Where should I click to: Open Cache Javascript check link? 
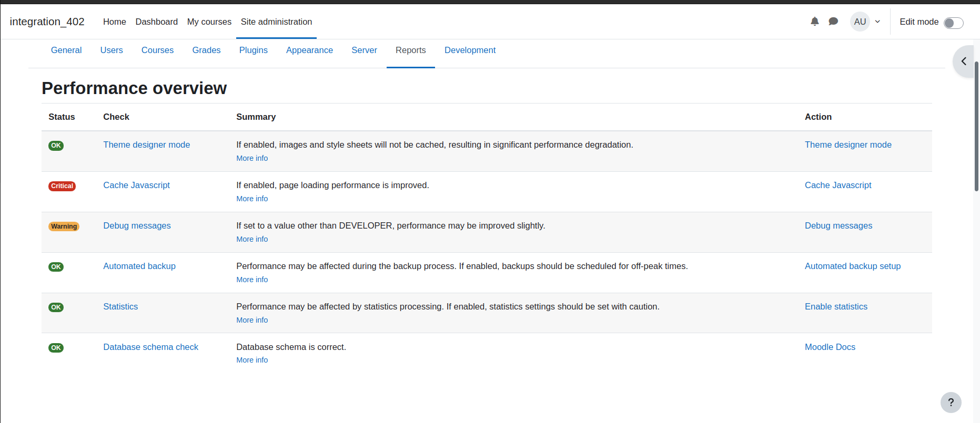coord(136,185)
